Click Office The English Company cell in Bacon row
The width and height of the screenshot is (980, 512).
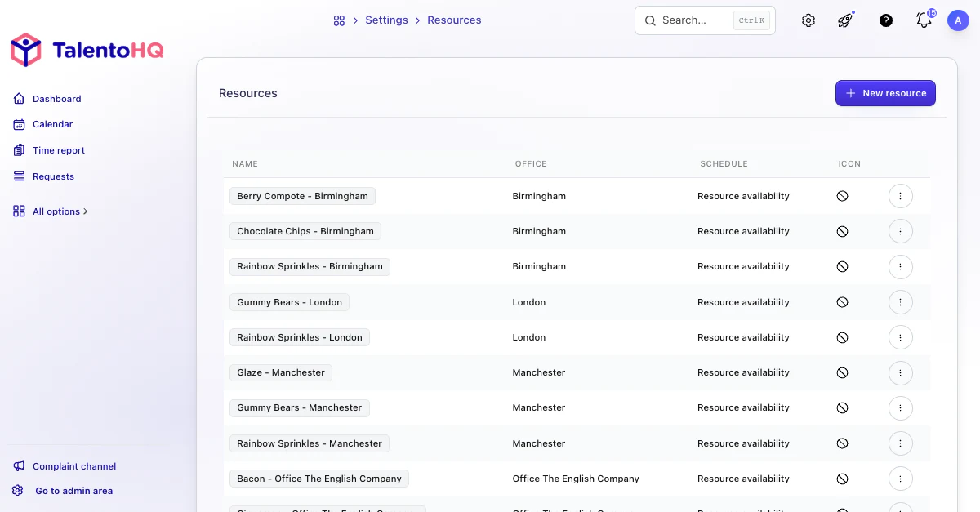(x=576, y=479)
